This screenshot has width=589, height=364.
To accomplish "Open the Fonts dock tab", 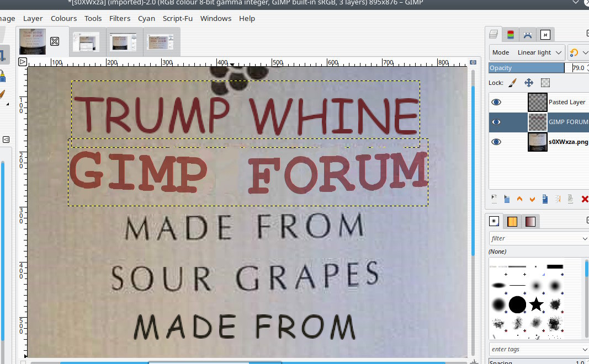I will [x=545, y=35].
